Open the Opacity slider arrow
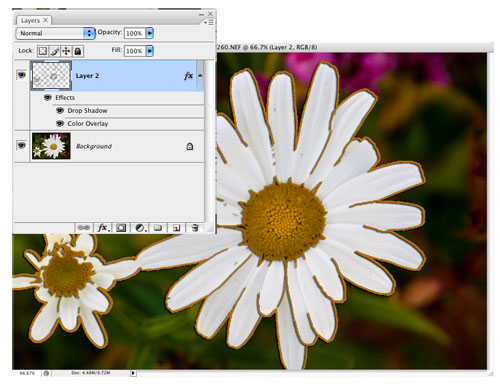 [150, 33]
